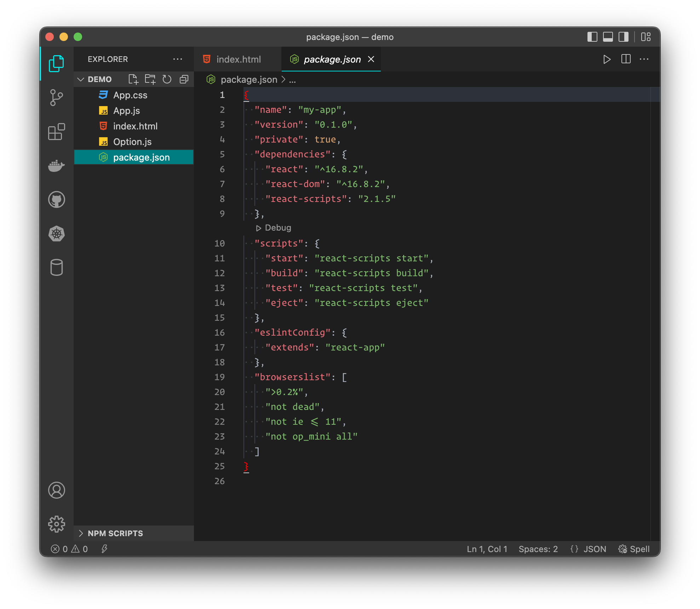Viewport: 700px width, 609px height.
Task: Open the Kubernetes sidebar panel
Action: [57, 234]
